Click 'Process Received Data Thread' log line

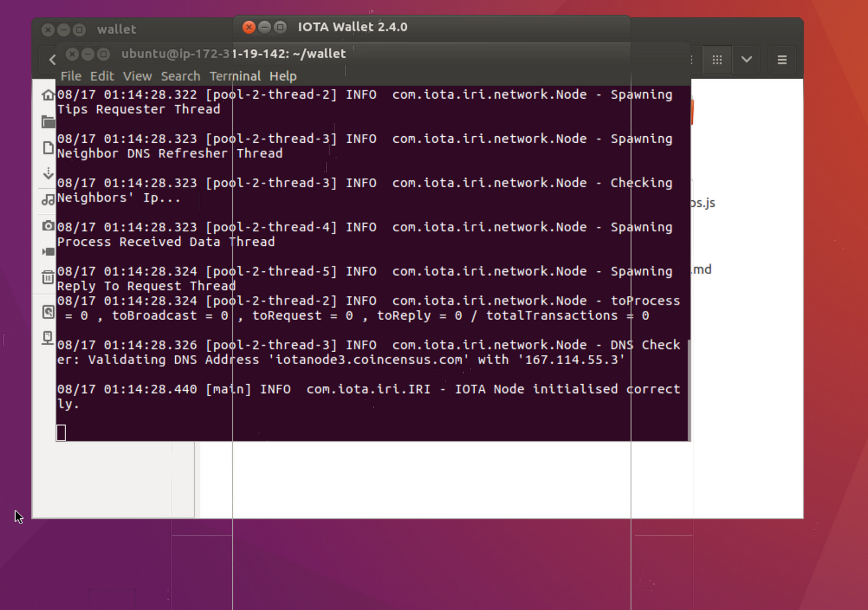(166, 242)
